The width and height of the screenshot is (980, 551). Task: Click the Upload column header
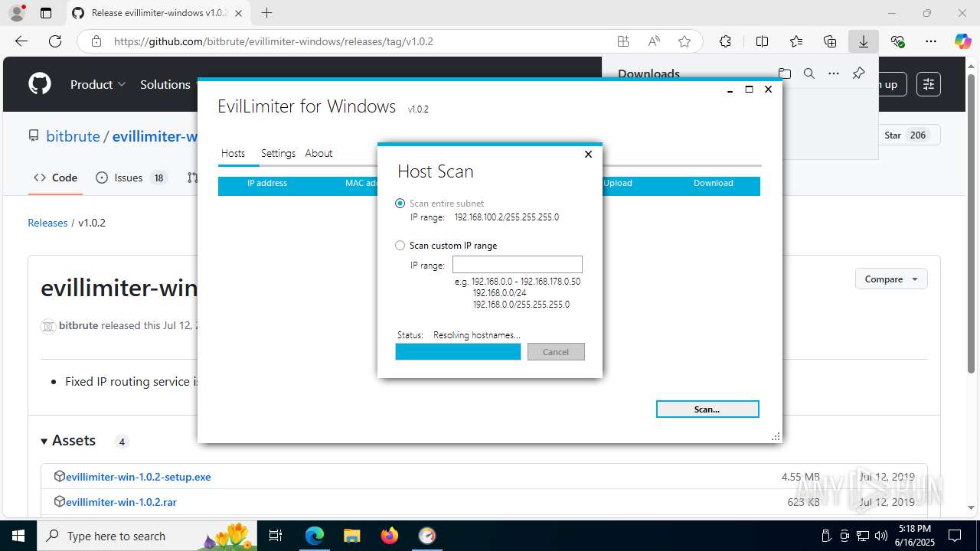coord(618,184)
